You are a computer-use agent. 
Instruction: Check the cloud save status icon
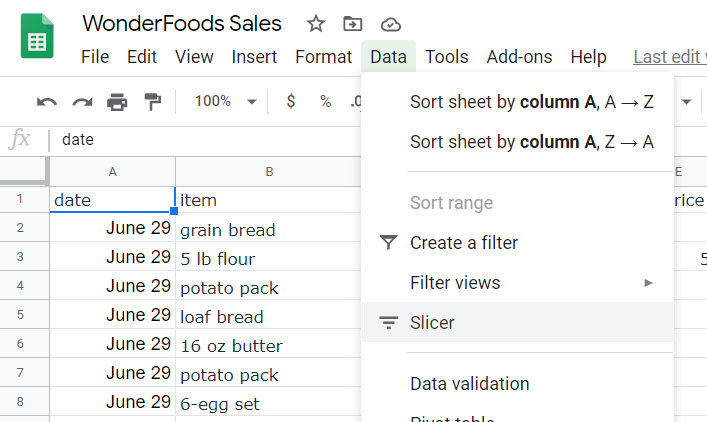pos(391,24)
